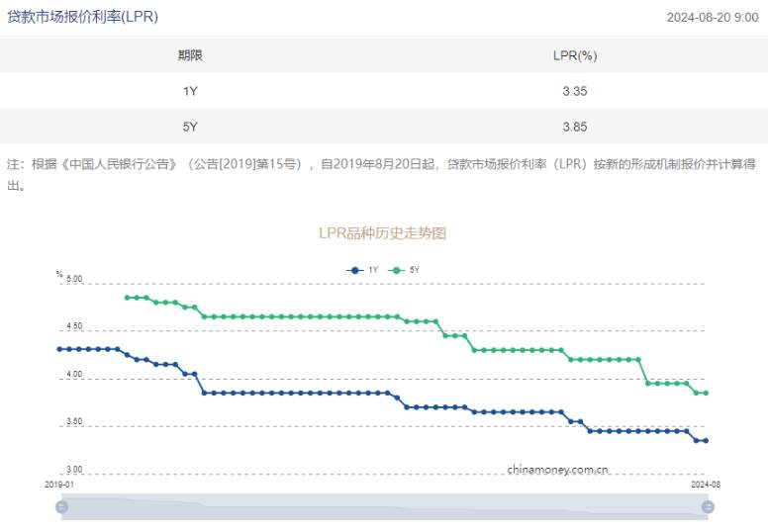
Task: Click the 2019-01 x-axis label
Action: coord(59,484)
